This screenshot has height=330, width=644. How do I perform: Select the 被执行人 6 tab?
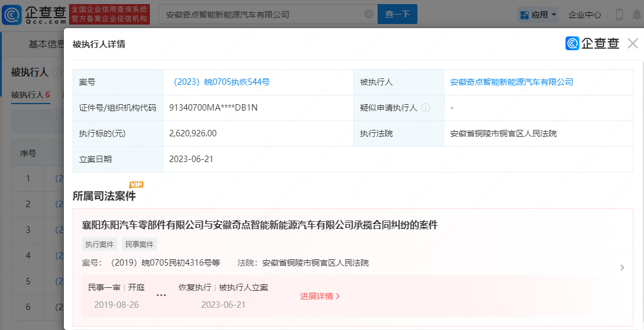(30, 95)
